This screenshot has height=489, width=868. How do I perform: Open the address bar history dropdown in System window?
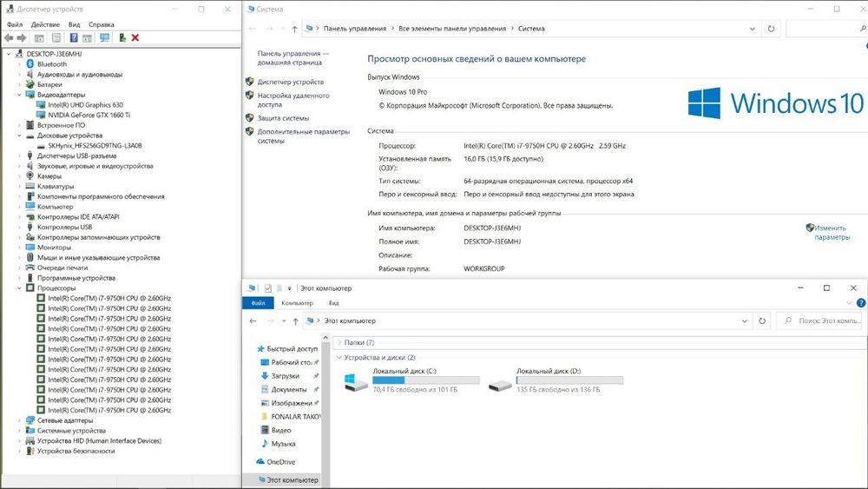click(x=752, y=29)
